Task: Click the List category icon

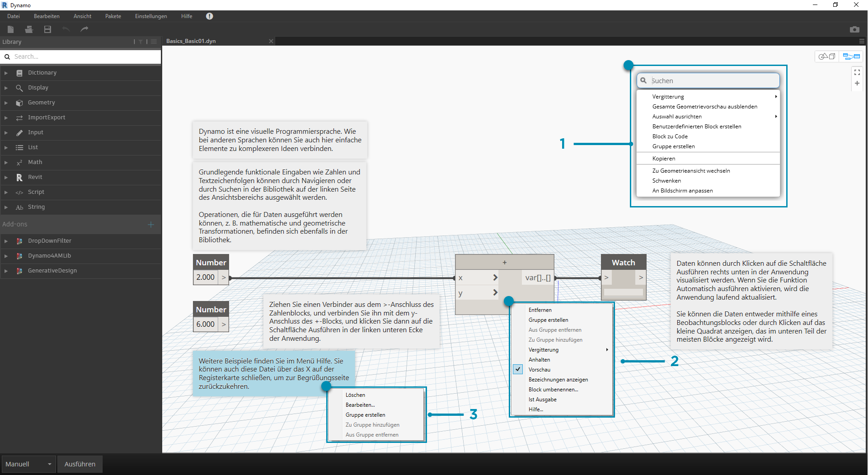Action: (19, 147)
